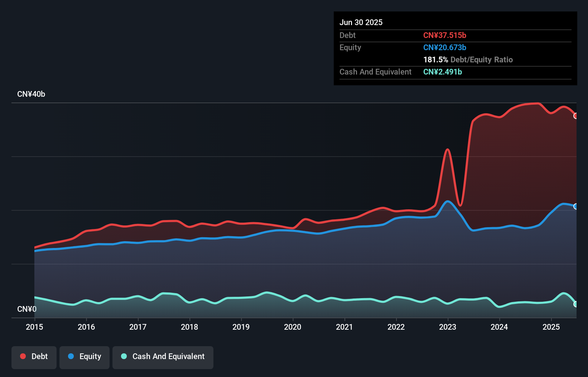588x377 pixels.
Task: Click the teal Cash endpoint marker
Action: [575, 304]
